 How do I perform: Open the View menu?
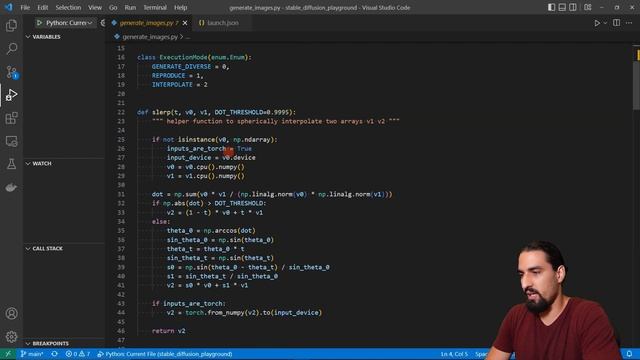95,7
